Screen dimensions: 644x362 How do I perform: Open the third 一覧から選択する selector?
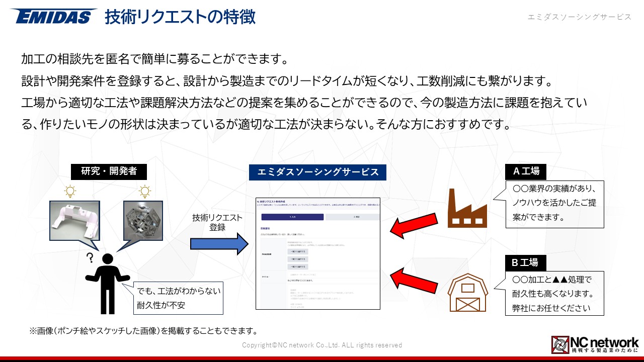click(x=297, y=266)
